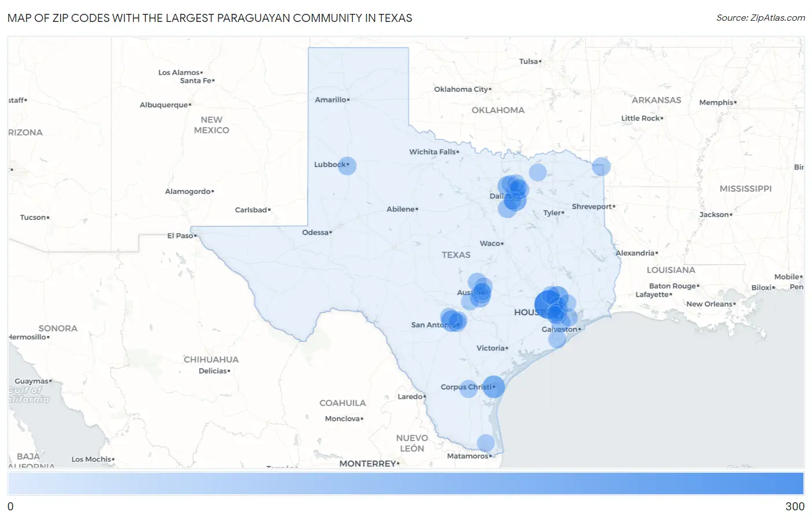This screenshot has width=812, height=519.
Task: Click the Source: ZipAtlas.com text
Action: click(x=761, y=18)
